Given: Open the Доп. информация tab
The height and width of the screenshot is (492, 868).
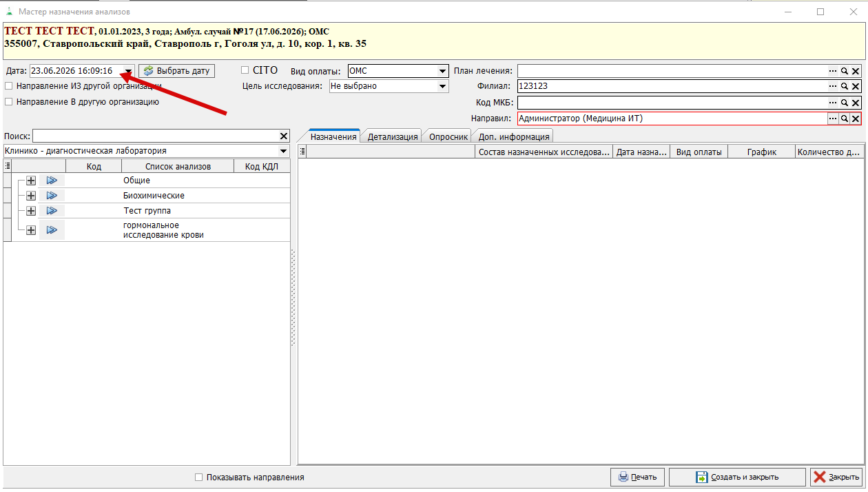Looking at the screenshot, I should click(x=514, y=136).
